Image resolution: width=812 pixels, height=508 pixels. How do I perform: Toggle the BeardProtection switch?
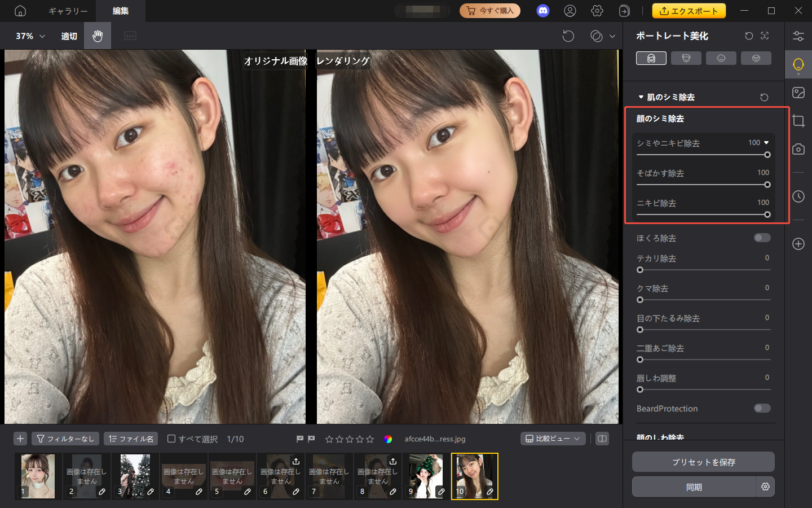coord(762,408)
